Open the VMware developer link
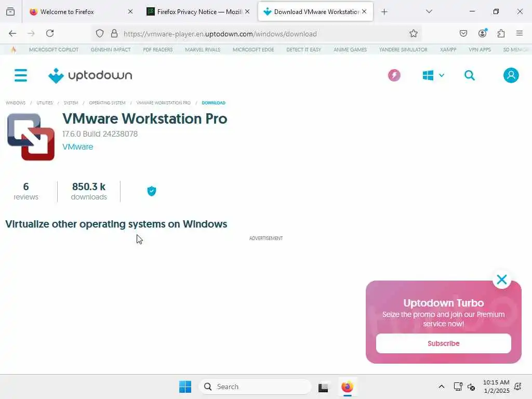This screenshot has width=532, height=399. (x=78, y=147)
